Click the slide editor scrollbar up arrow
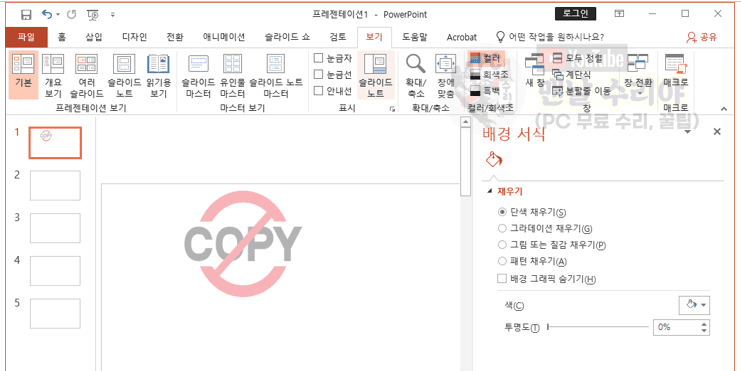Image resolution: width=741 pixels, height=371 pixels. click(x=465, y=122)
